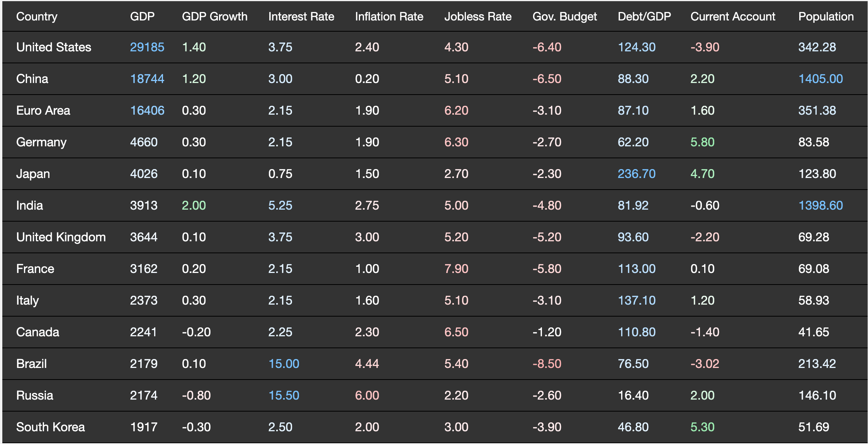Click the Gov. Budget column header

(564, 16)
